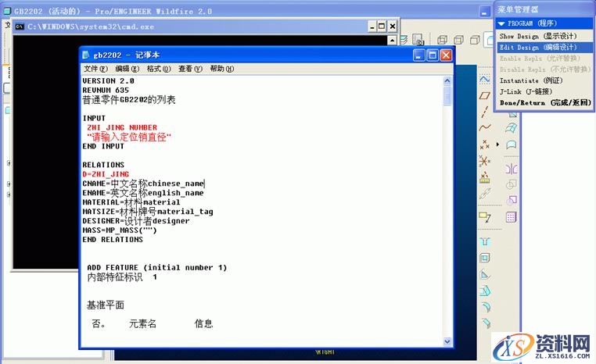Screen dimensions: 596x364
Task: Open Notepad 帮助 menu
Action: tap(222, 69)
